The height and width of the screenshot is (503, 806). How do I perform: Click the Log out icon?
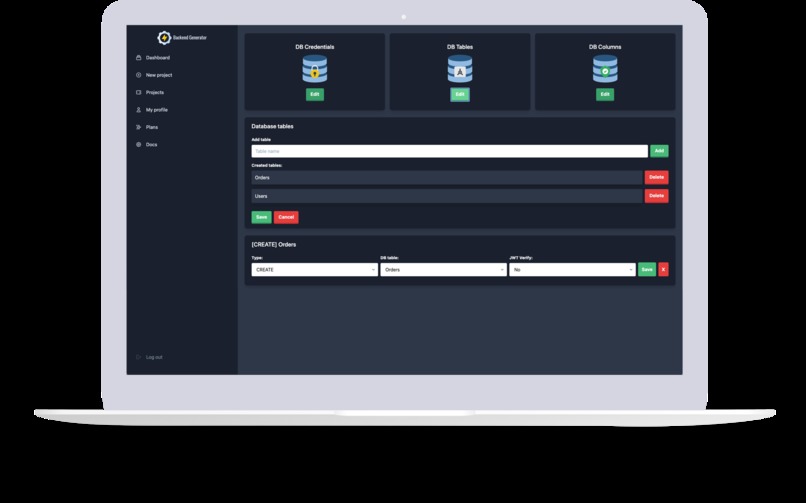(138, 357)
